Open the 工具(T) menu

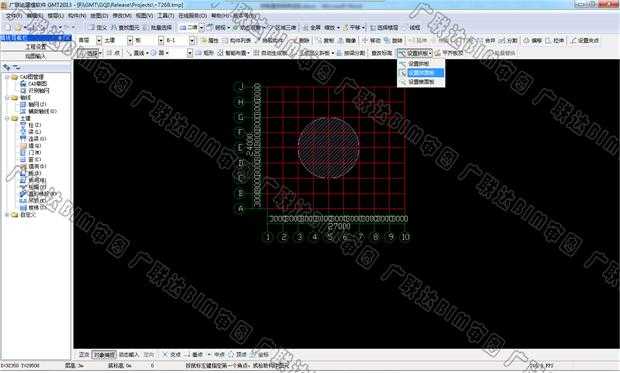coord(166,16)
